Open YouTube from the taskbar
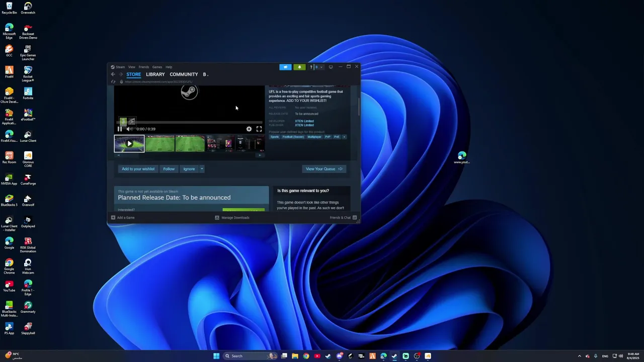Screen dimensions: 644x362 pos(317,356)
